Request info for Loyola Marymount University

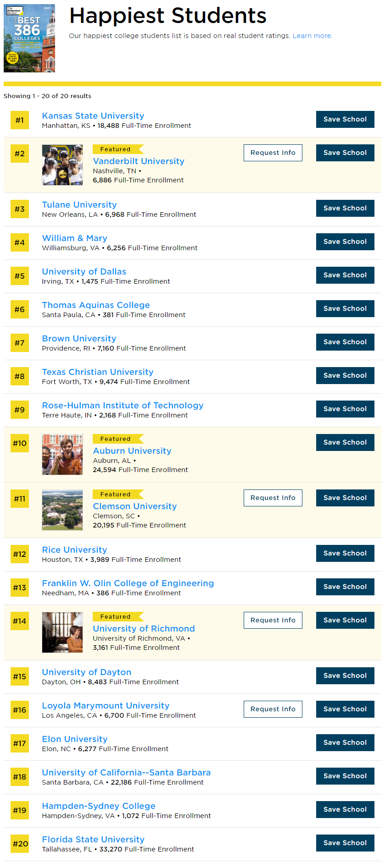click(x=273, y=709)
